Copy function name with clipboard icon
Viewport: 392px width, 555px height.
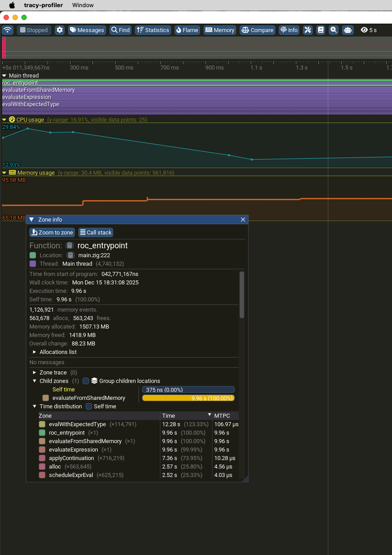click(x=69, y=246)
